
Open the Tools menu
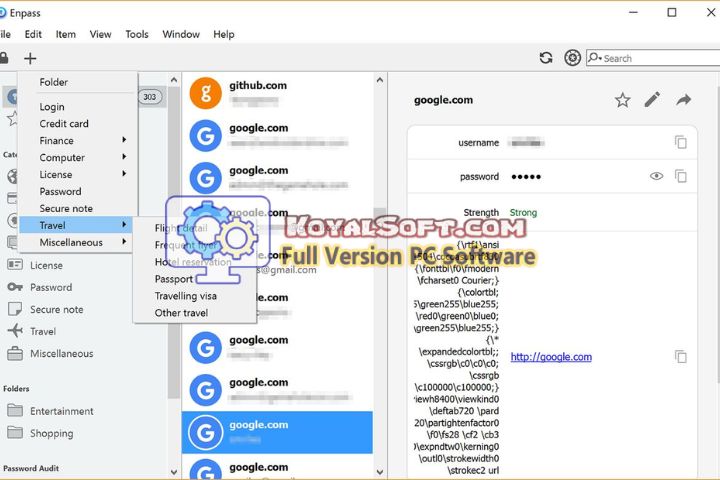tap(137, 34)
